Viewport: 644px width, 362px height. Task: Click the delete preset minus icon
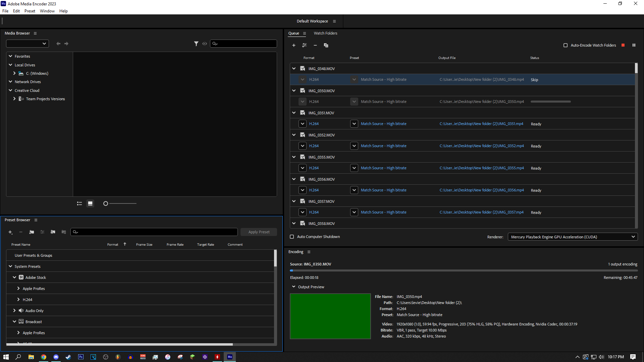21,232
